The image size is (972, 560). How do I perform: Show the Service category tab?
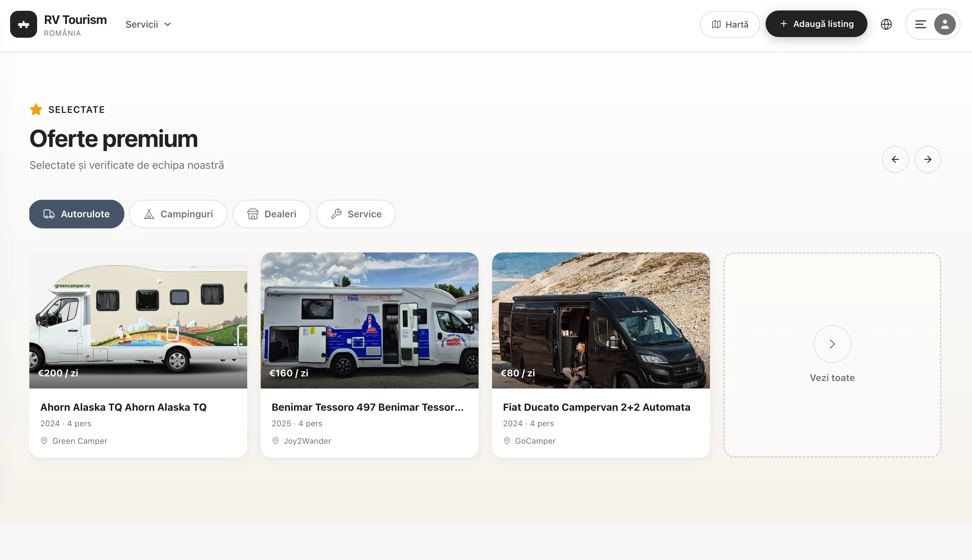356,214
